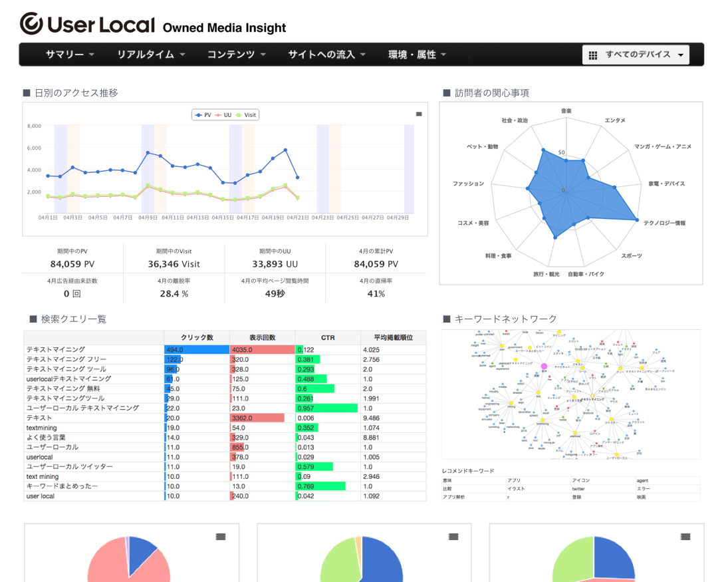Click the Owned Media Insight title
This screenshot has width=728, height=582.
[x=224, y=28]
